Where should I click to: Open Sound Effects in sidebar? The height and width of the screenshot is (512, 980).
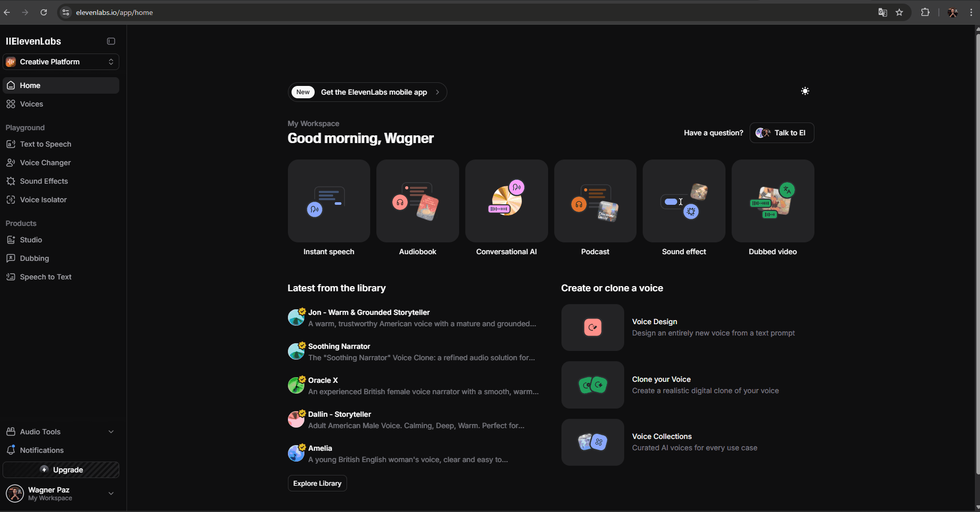point(61,181)
